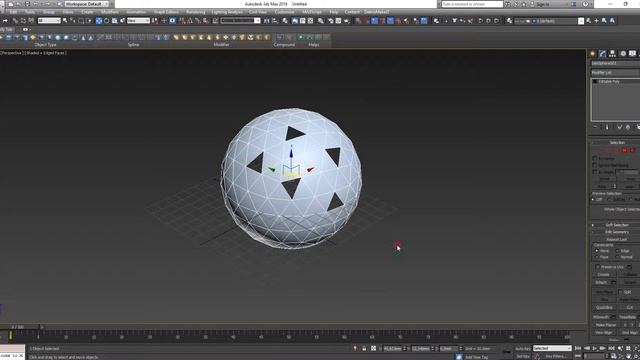The width and height of the screenshot is (640, 360).
Task: Open the View reference coordinate dropdown
Action: (138, 20)
